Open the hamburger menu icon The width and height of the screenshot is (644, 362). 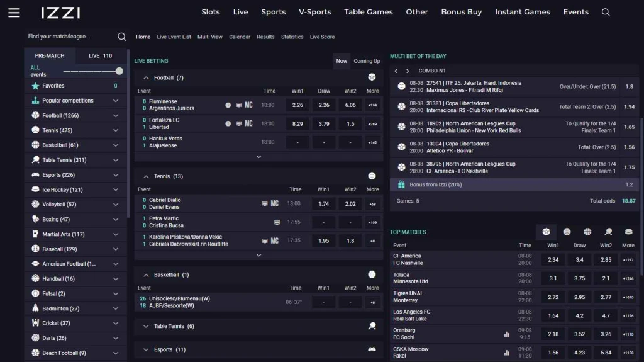tap(14, 13)
